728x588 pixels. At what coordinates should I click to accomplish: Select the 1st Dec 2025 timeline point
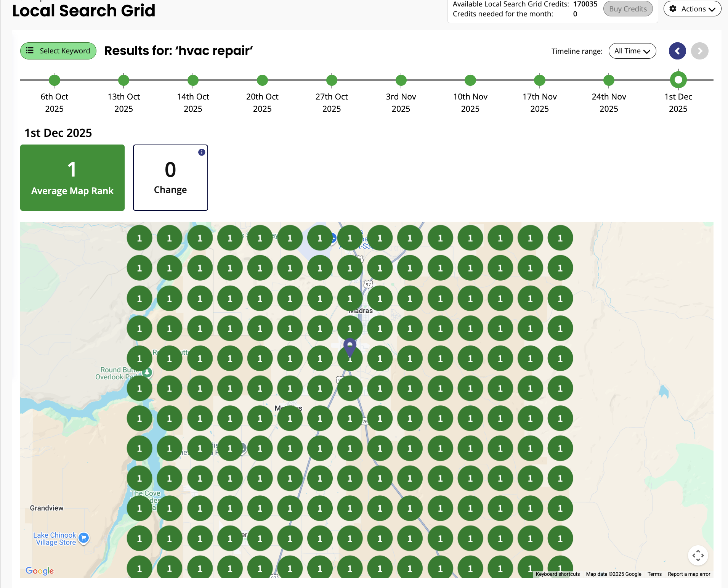point(678,80)
